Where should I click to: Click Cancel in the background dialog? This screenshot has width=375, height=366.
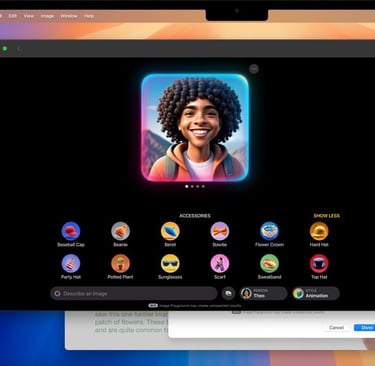point(336,328)
